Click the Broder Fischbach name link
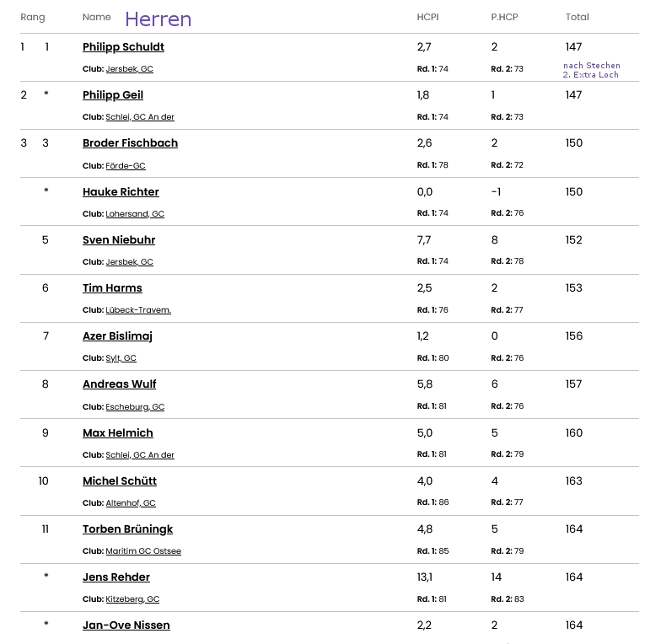 [130, 143]
